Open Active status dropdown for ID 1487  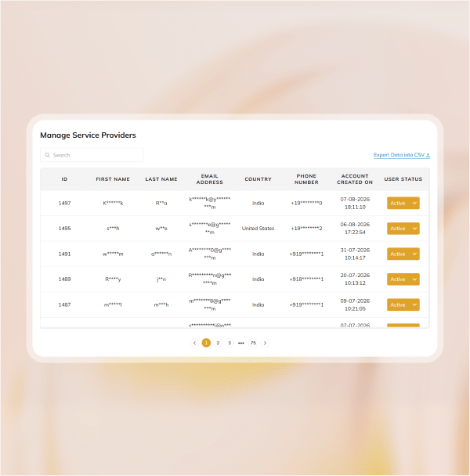(403, 305)
